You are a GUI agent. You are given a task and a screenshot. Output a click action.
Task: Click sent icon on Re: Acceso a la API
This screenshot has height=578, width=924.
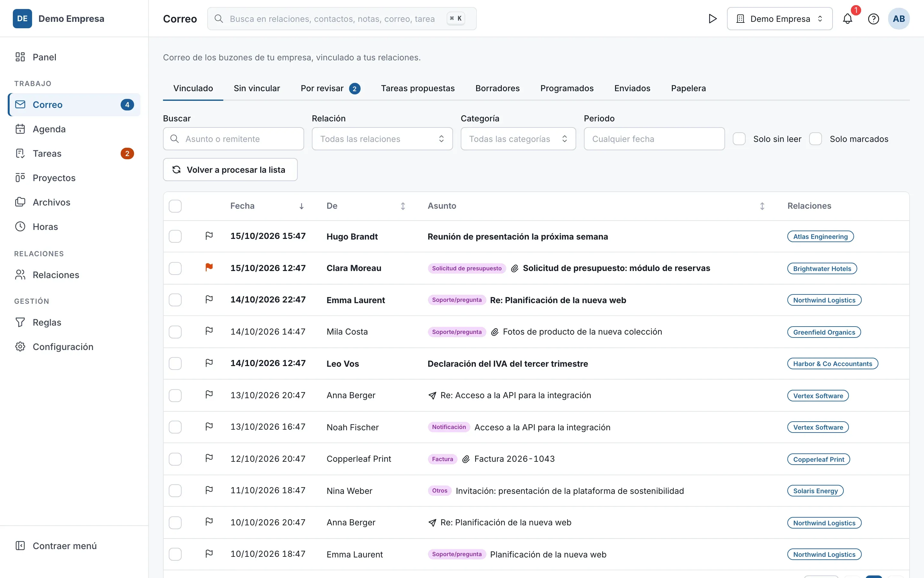click(432, 396)
